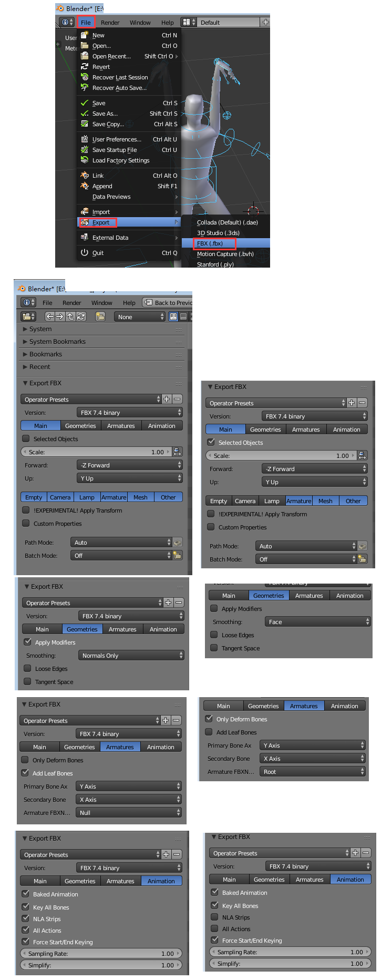Add operator preset in Geometries panel with Normals Only
The height and width of the screenshot is (980, 392).
[168, 603]
